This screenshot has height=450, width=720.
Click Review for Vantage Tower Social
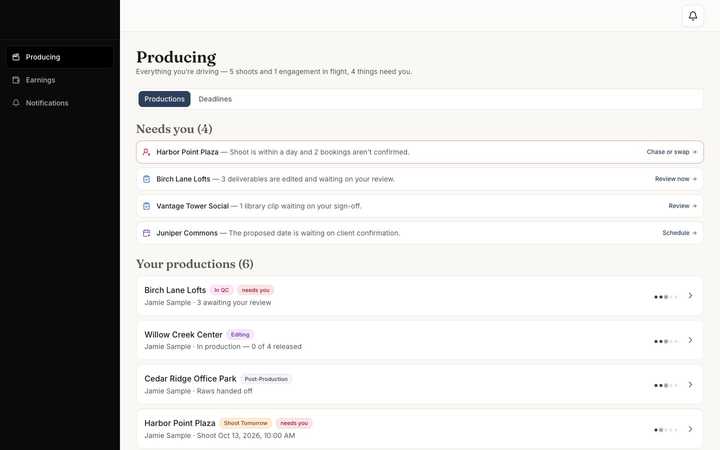point(682,206)
